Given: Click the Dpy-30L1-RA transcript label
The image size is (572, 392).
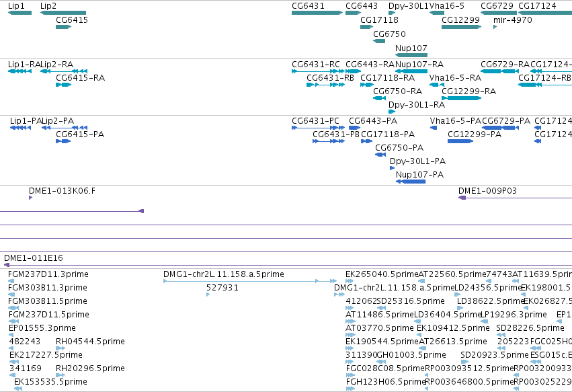Looking at the screenshot, I should (417, 105).
